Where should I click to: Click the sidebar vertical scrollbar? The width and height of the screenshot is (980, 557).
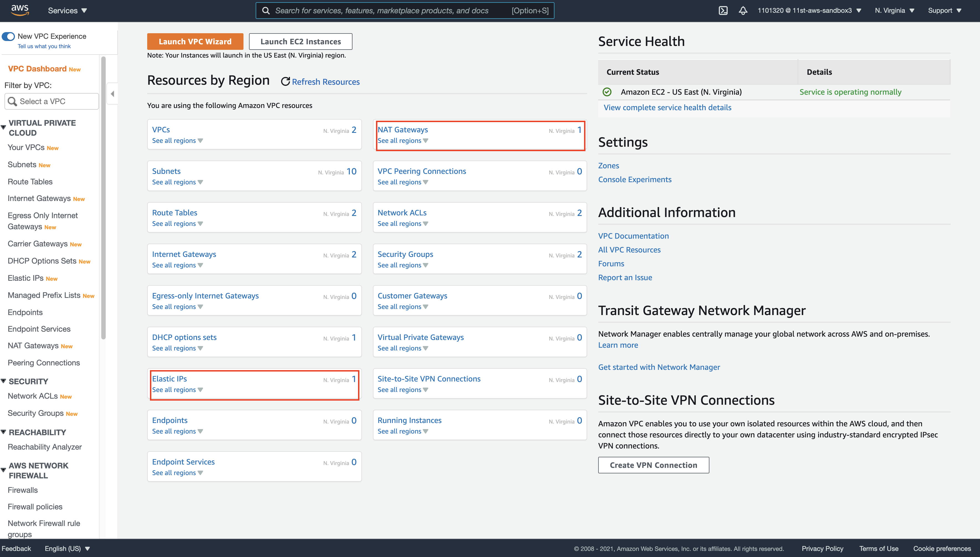pyautogui.click(x=103, y=198)
